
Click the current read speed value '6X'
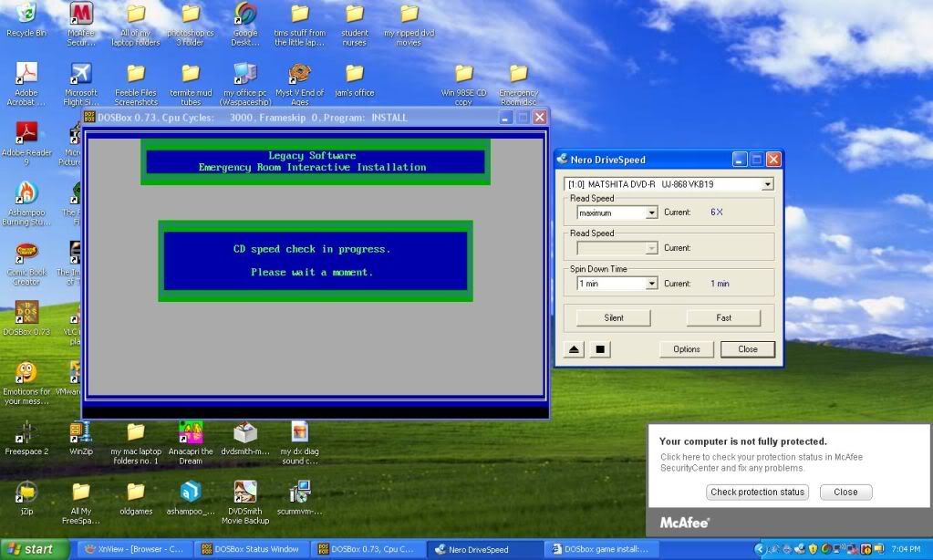tap(717, 212)
